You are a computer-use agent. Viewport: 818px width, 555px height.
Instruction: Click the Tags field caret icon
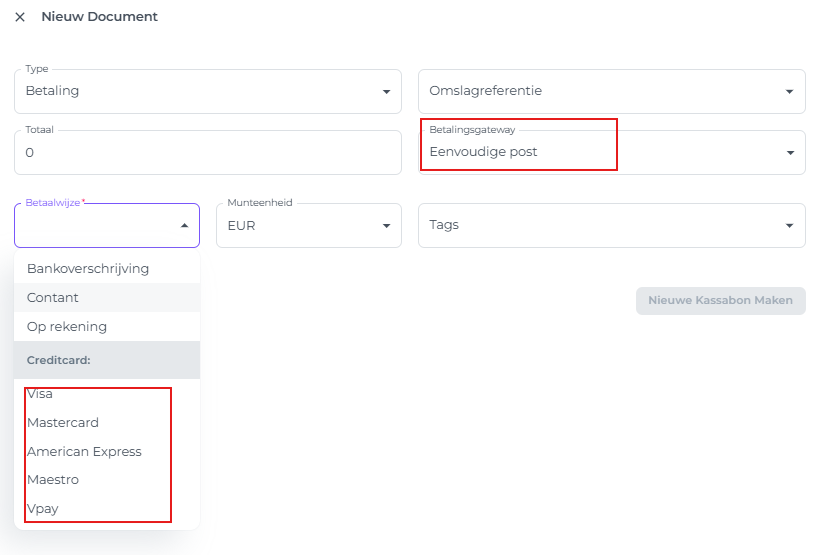coord(790,226)
